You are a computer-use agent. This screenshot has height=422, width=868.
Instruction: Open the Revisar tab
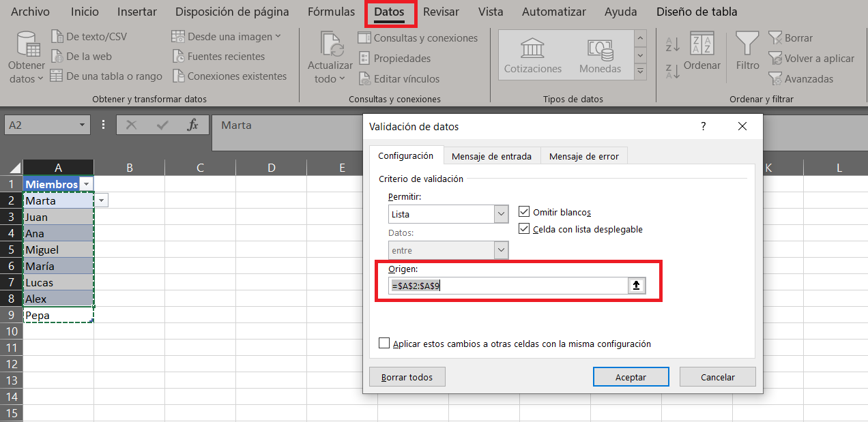(441, 12)
